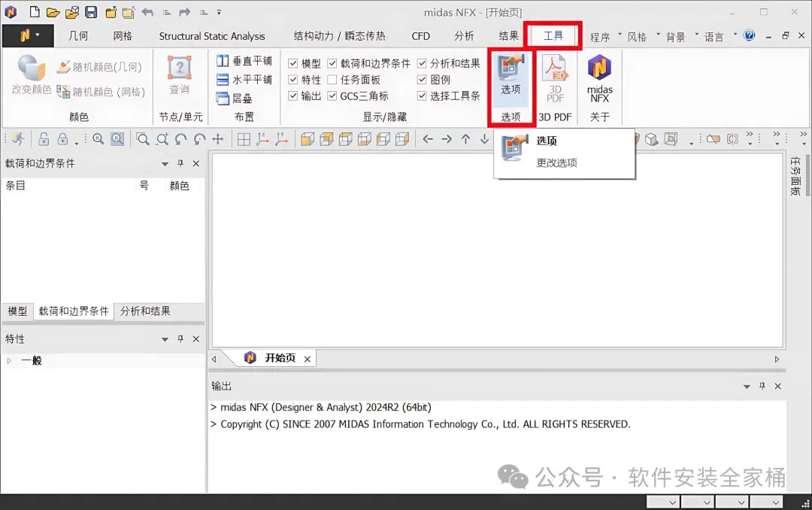Click the 颜色 column header
812x510 pixels.
click(179, 186)
